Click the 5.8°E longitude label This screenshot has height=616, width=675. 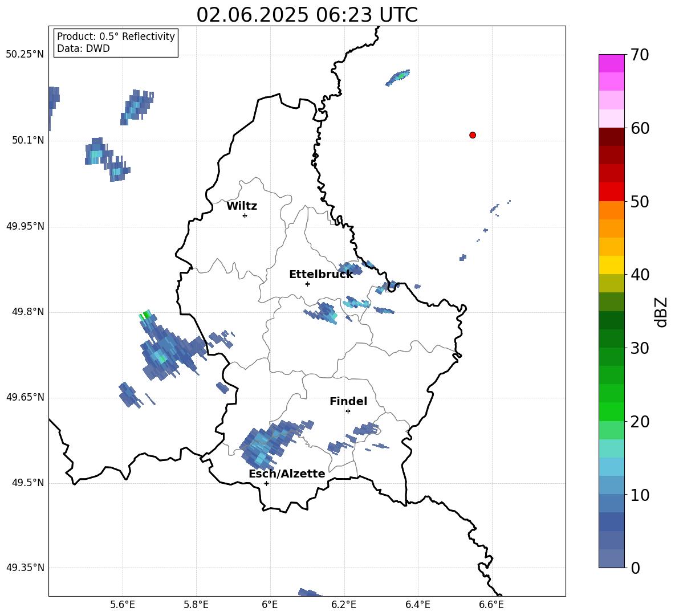196,605
